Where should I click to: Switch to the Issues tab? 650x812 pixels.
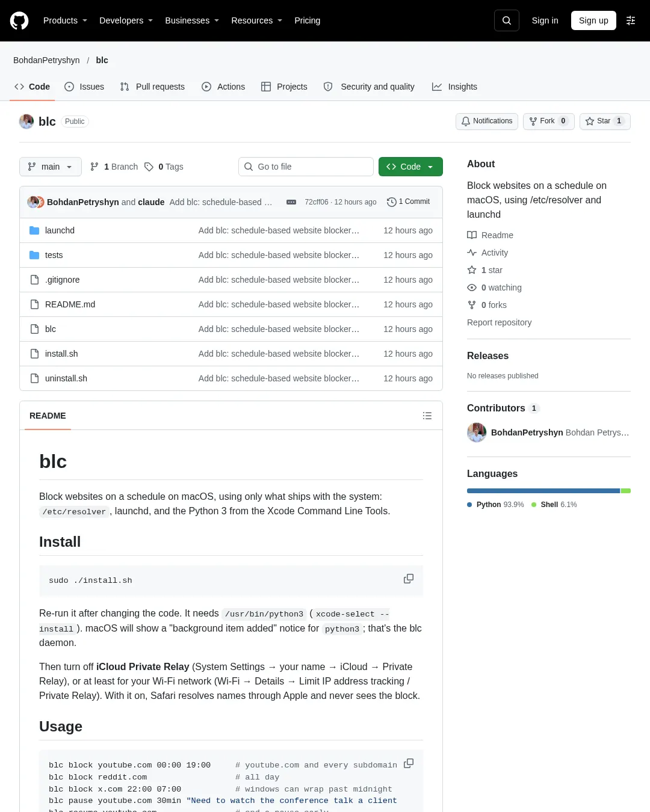pos(84,87)
